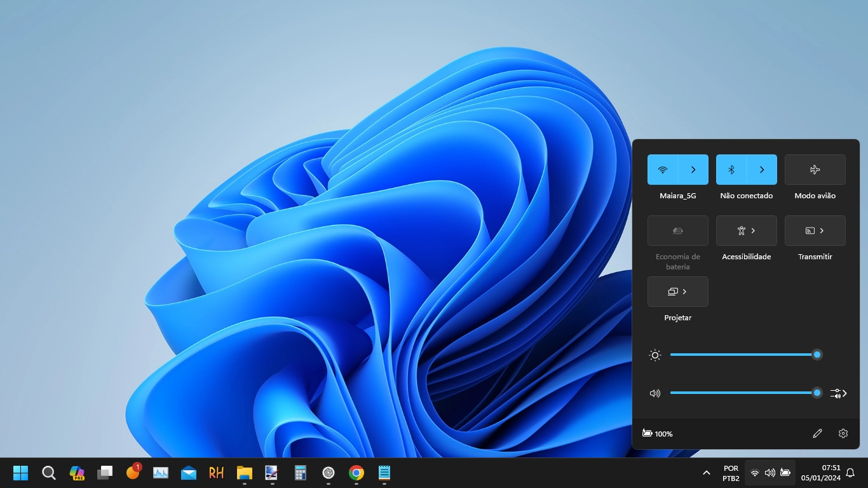Toggle Wi-Fi off in quick settings
Viewport: 868px width, 488px height.
(663, 170)
